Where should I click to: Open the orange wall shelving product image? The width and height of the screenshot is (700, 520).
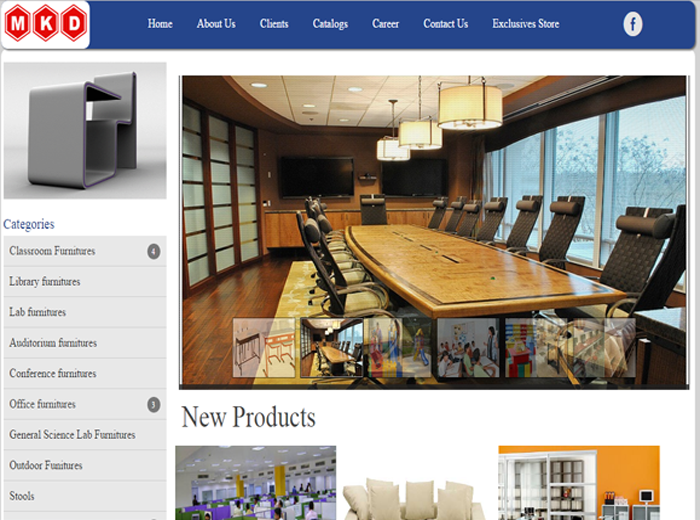click(x=579, y=483)
